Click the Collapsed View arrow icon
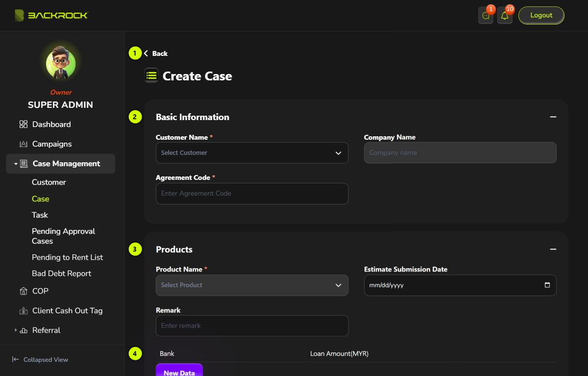This screenshot has width=588, height=376. click(x=16, y=359)
